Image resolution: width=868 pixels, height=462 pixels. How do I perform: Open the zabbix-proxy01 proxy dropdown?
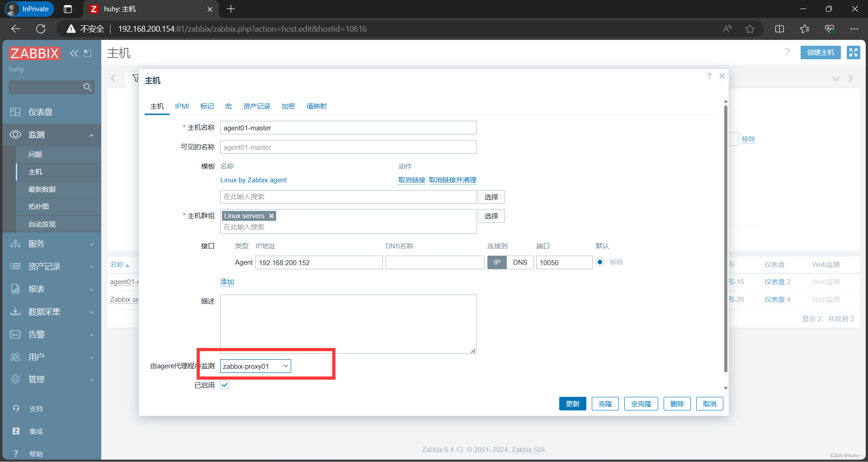point(255,366)
